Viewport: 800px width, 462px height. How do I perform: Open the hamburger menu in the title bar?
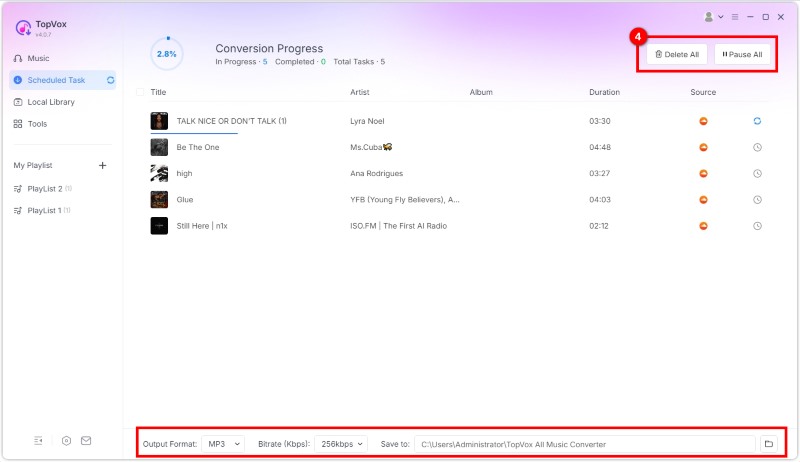click(x=735, y=17)
